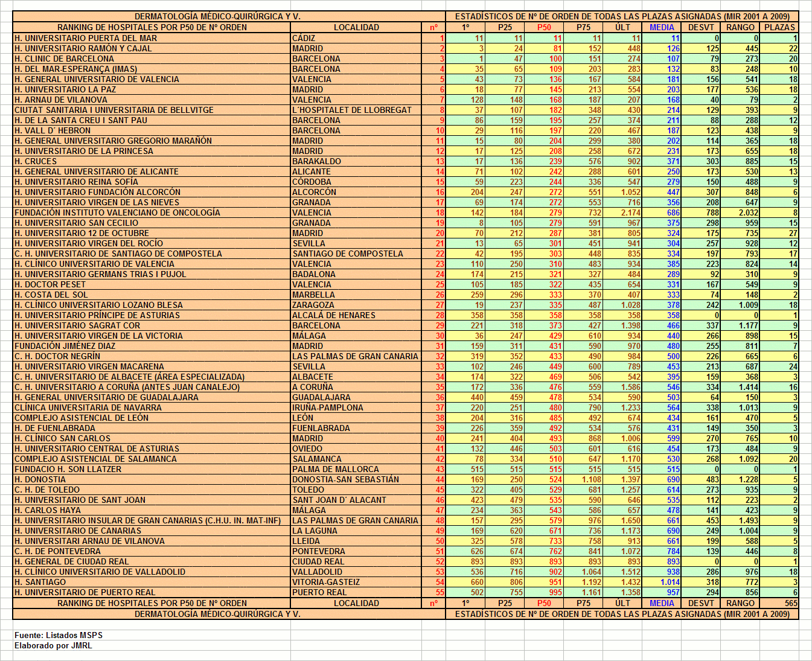Select the H. CRUCES cell
This screenshot has height=661, width=812.
(x=152, y=161)
